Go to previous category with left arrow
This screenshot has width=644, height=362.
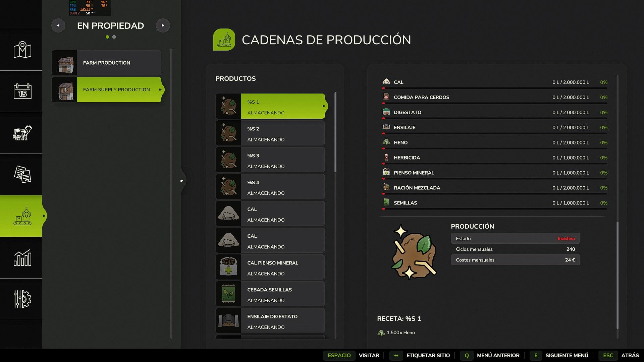point(58,25)
